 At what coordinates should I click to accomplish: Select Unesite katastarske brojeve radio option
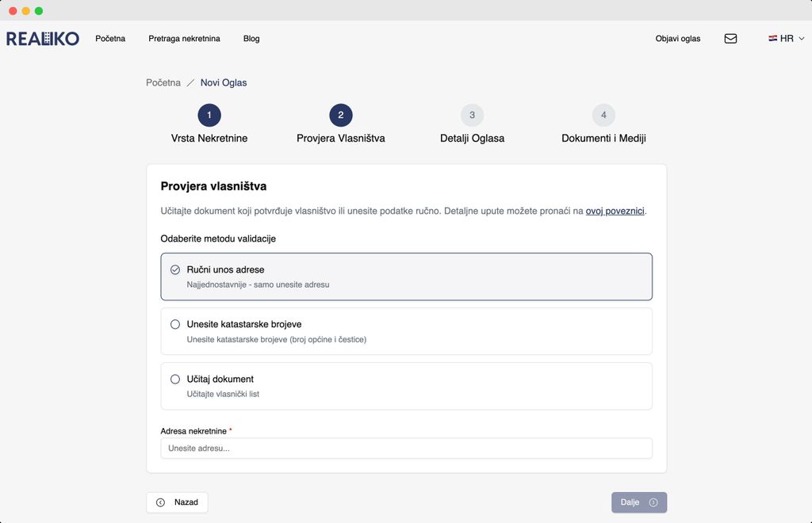(x=175, y=324)
